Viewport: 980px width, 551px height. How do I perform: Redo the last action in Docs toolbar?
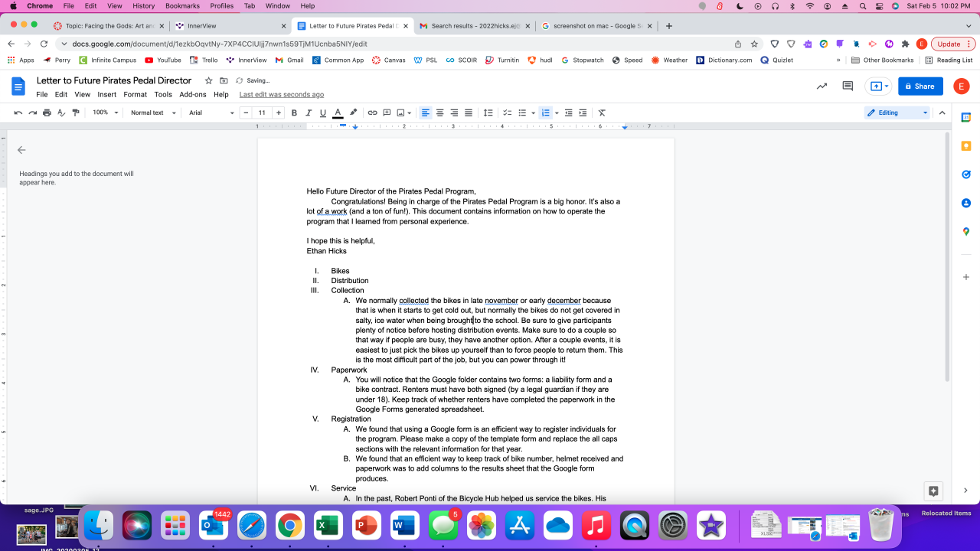pyautogui.click(x=32, y=112)
